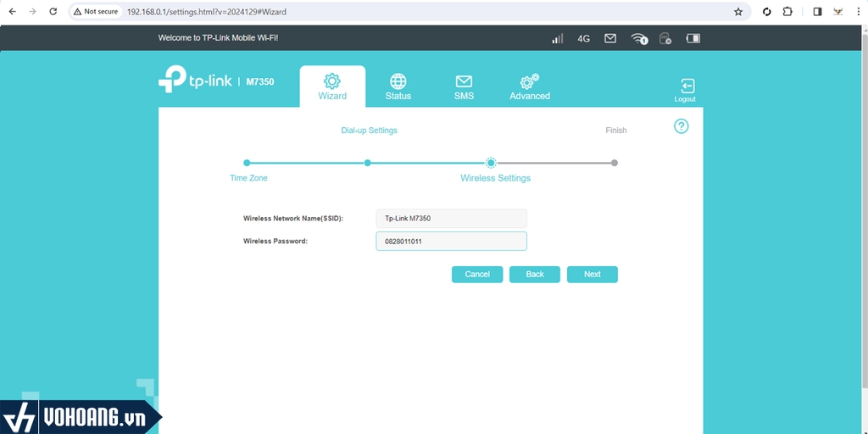Click the Next button
Screen dimensions: 868x434
click(x=593, y=275)
